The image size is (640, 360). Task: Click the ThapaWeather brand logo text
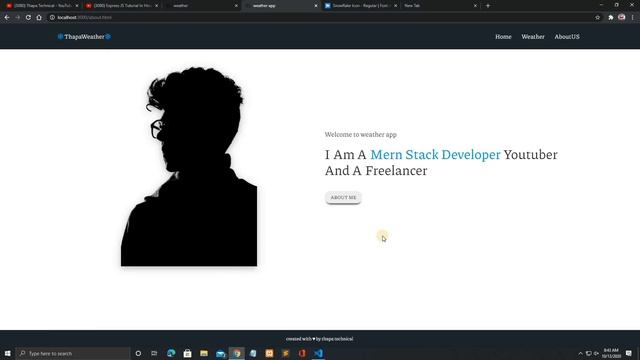(x=84, y=37)
